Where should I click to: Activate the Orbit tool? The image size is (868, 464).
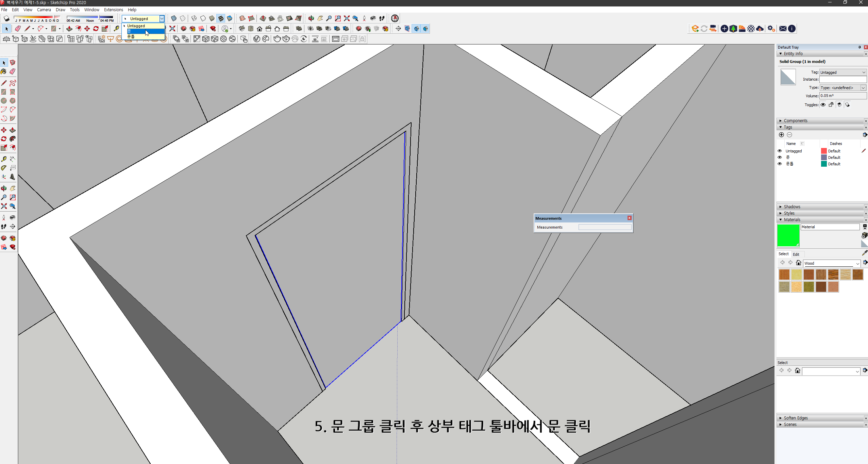point(4,188)
